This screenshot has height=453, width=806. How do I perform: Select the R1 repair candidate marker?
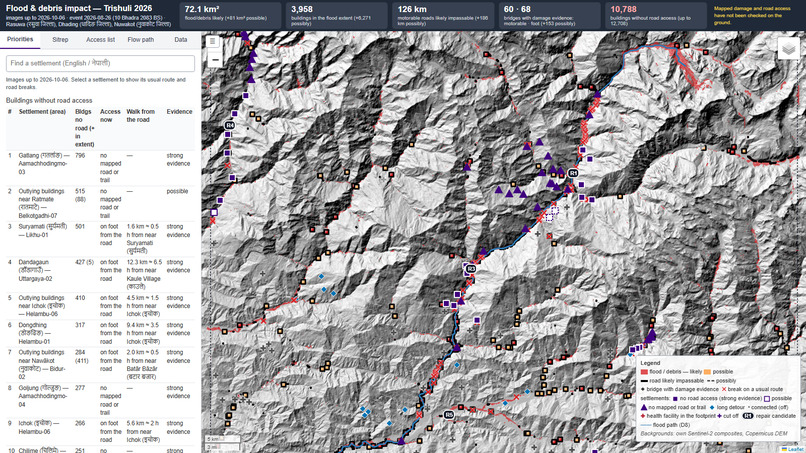(573, 173)
